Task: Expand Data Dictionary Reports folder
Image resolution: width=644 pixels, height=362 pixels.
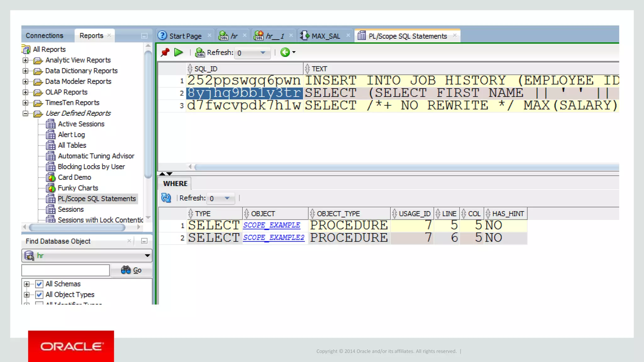Action: [26, 71]
